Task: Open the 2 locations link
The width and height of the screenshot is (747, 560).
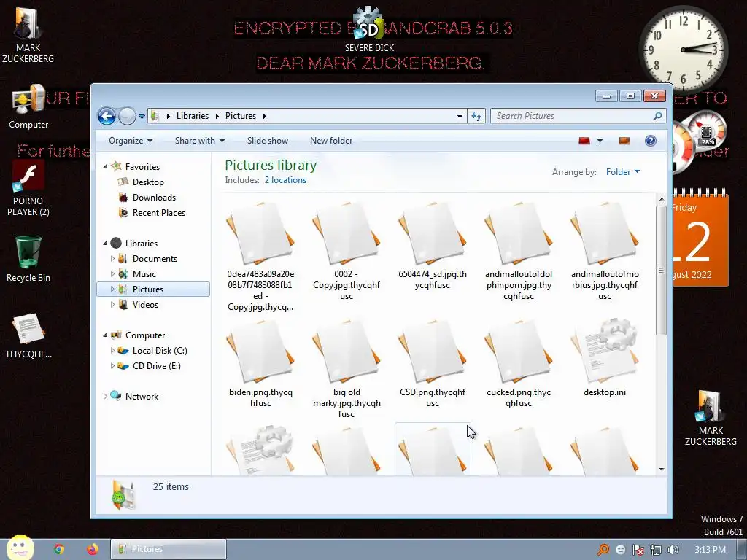Action: click(285, 180)
